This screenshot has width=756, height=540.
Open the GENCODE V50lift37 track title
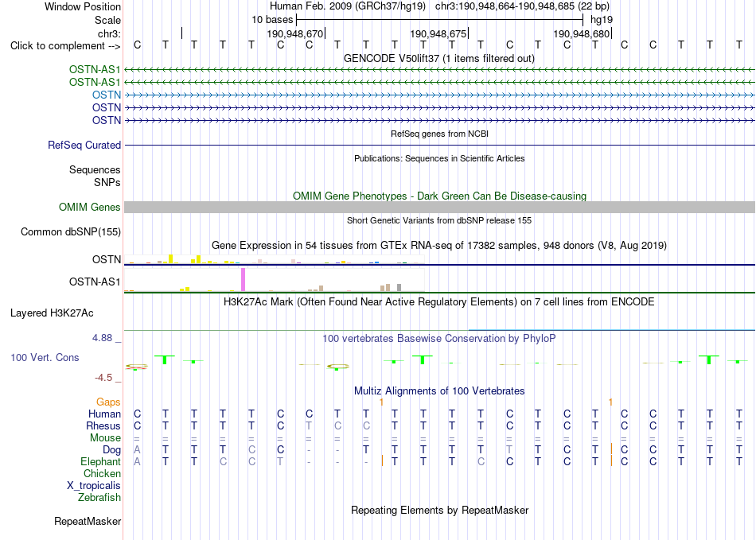pyautogui.click(x=438, y=58)
